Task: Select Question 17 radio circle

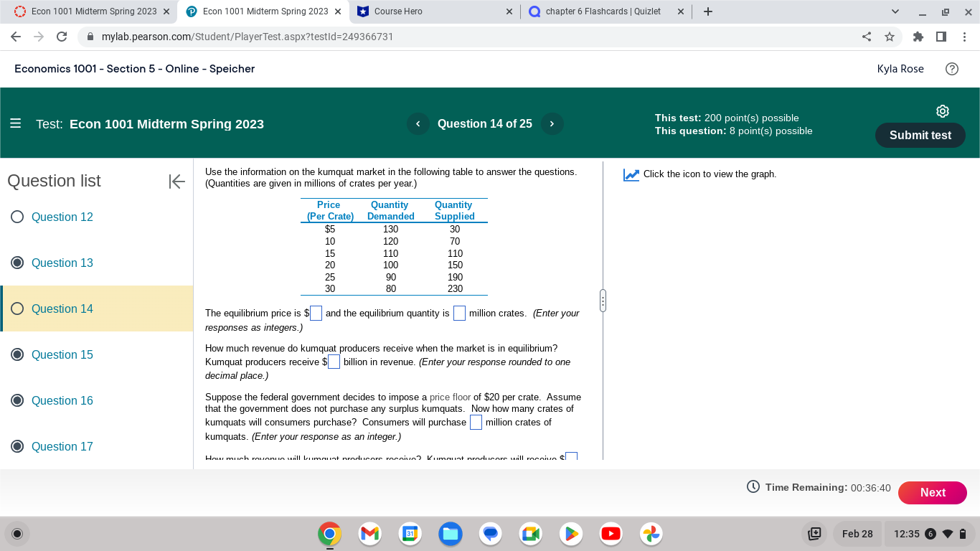Action: (17, 446)
